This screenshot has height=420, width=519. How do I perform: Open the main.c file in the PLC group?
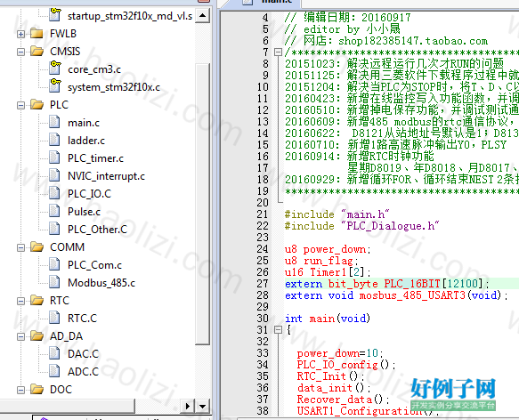(x=84, y=123)
